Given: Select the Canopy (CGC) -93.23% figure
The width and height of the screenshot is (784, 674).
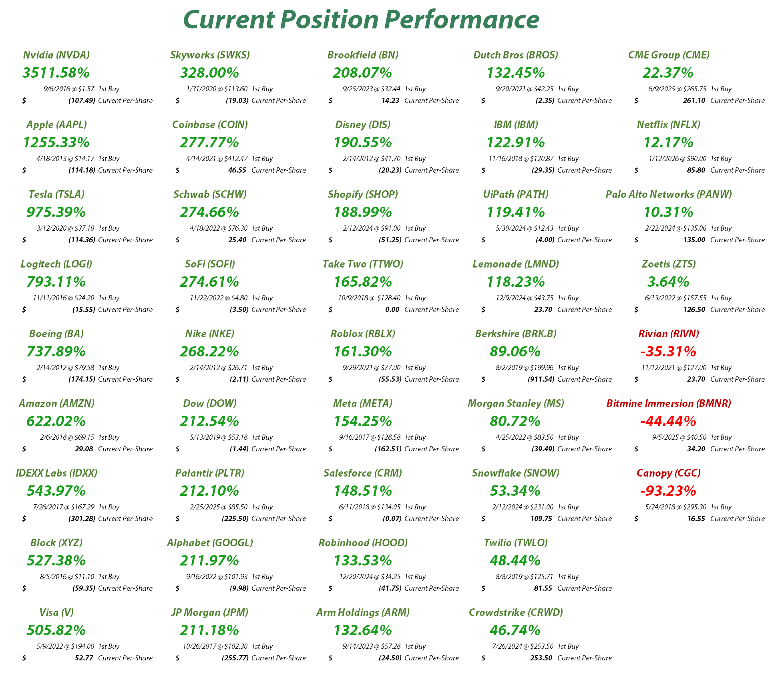Looking at the screenshot, I should tap(668, 491).
